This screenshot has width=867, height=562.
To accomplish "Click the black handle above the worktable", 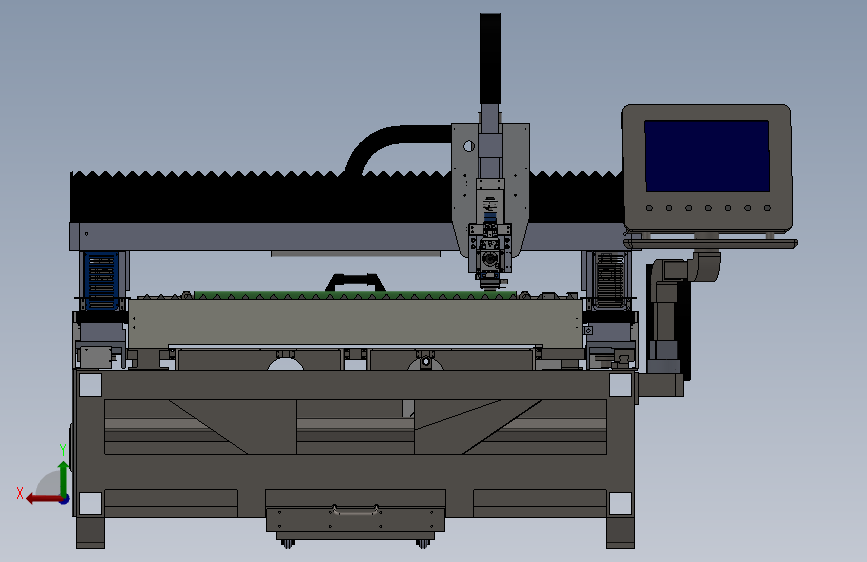I will [x=356, y=282].
